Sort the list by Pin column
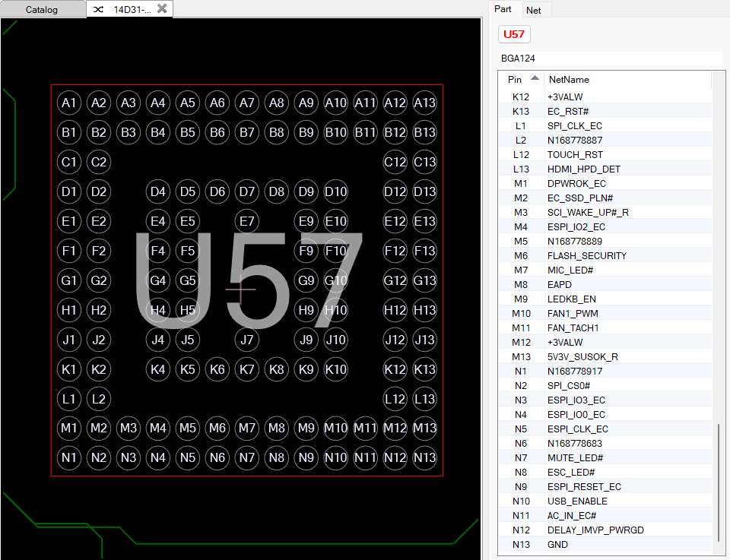This screenshot has height=560, width=730. [x=516, y=79]
